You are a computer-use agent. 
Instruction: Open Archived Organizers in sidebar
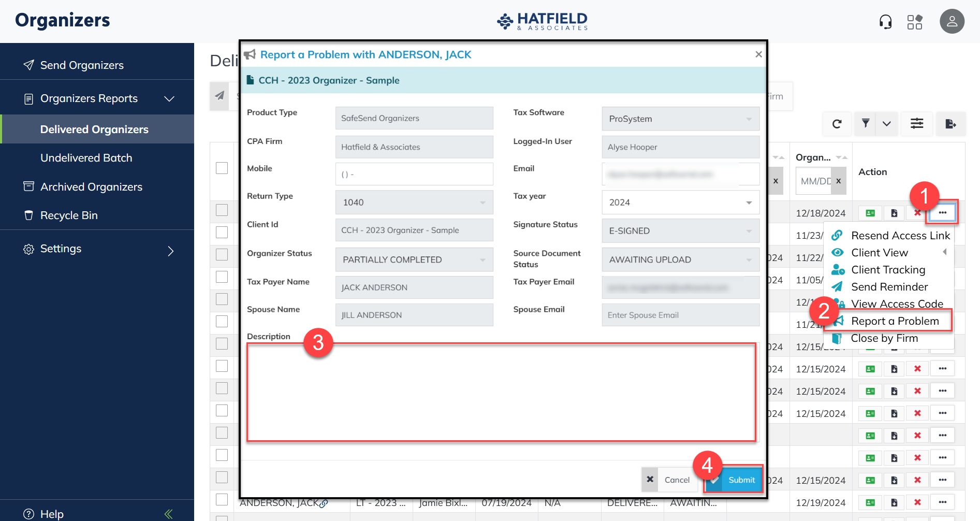coord(91,187)
